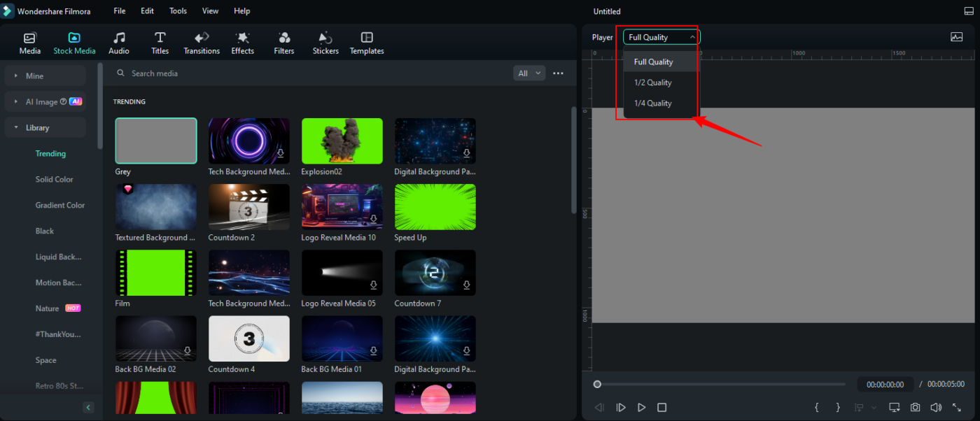
Task: Open the All media filter dropdown
Action: 529,73
